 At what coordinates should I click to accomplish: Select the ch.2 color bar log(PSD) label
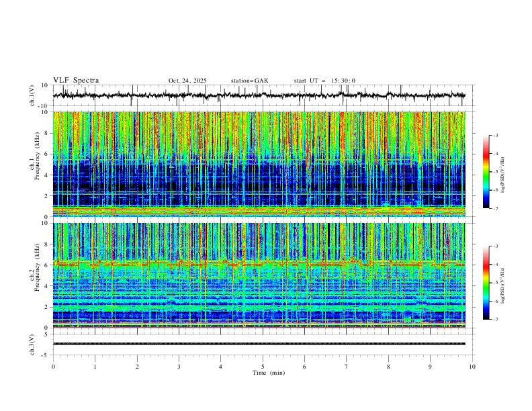point(502,285)
